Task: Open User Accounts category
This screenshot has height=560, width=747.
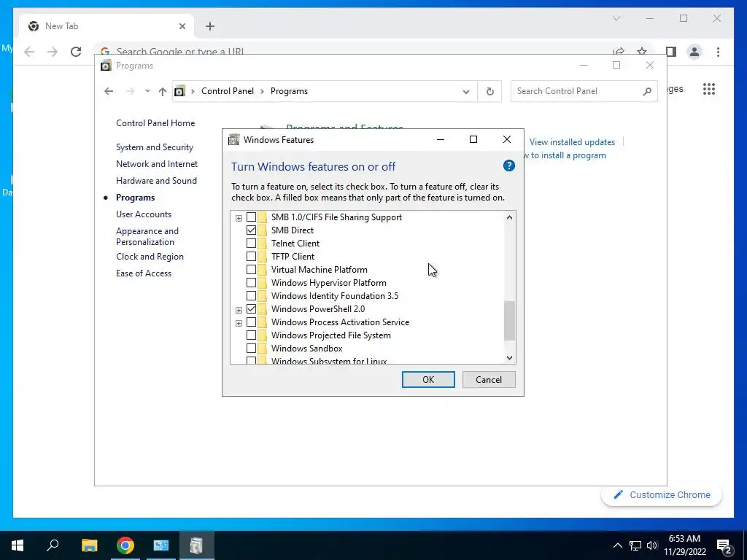Action: (144, 214)
